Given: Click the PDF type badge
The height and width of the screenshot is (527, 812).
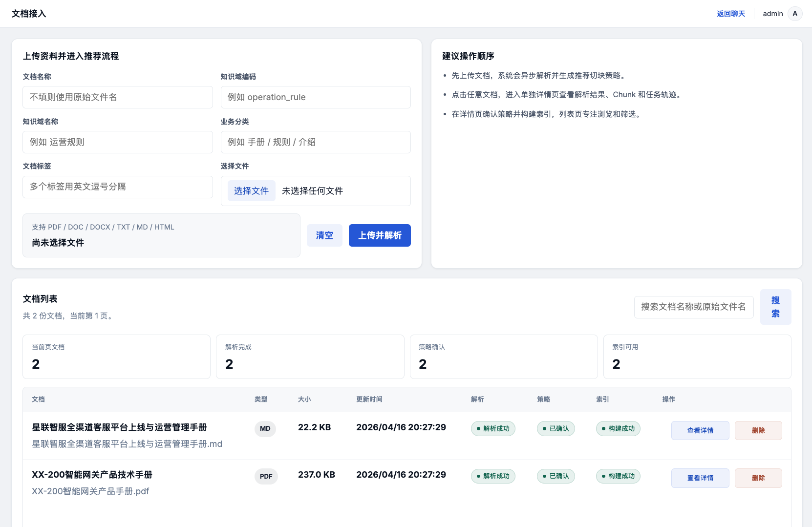Looking at the screenshot, I should click(266, 476).
